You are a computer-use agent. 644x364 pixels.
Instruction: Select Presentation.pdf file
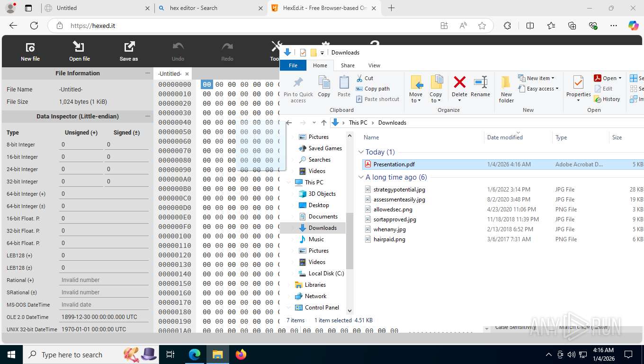(394, 164)
